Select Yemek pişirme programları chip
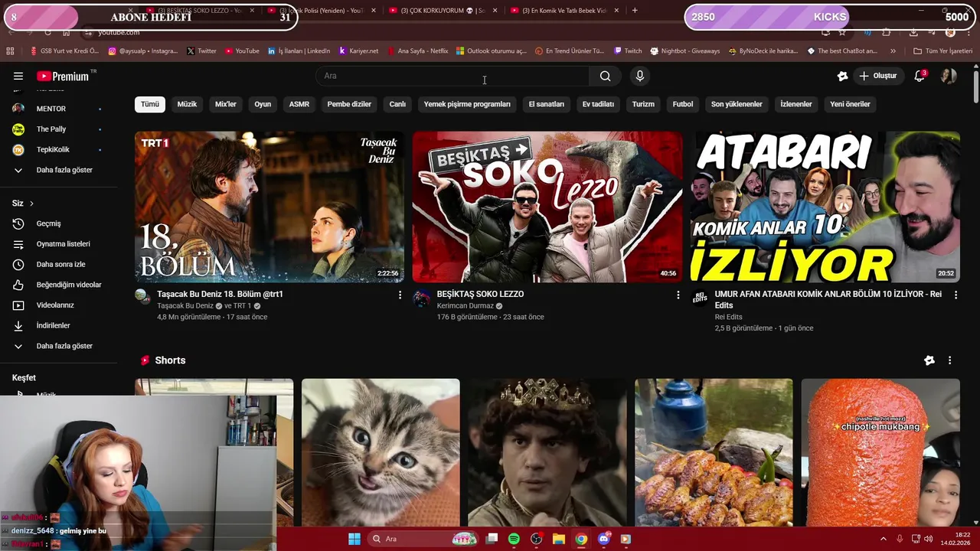The height and width of the screenshot is (551, 980). 467,104
